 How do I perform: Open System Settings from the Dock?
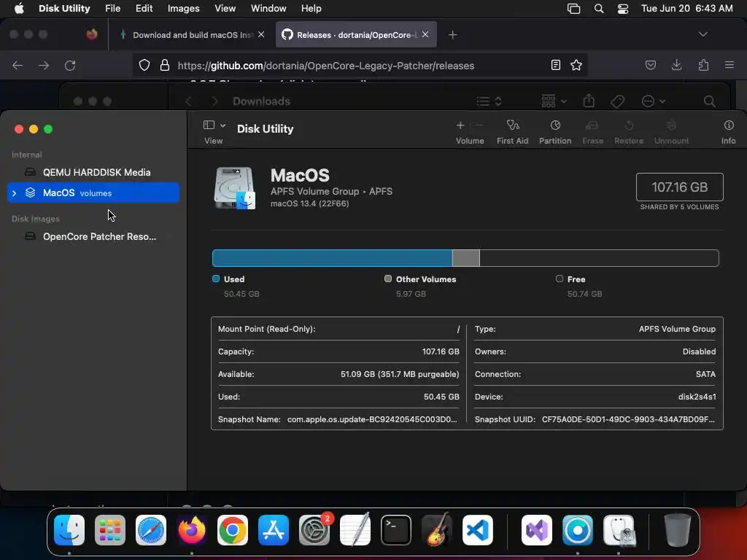pos(314,530)
